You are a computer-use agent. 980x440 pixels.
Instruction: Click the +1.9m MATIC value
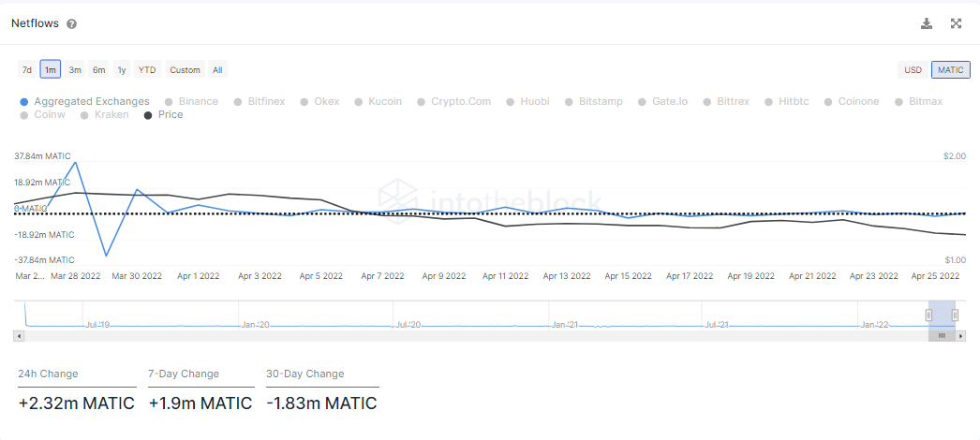[200, 403]
